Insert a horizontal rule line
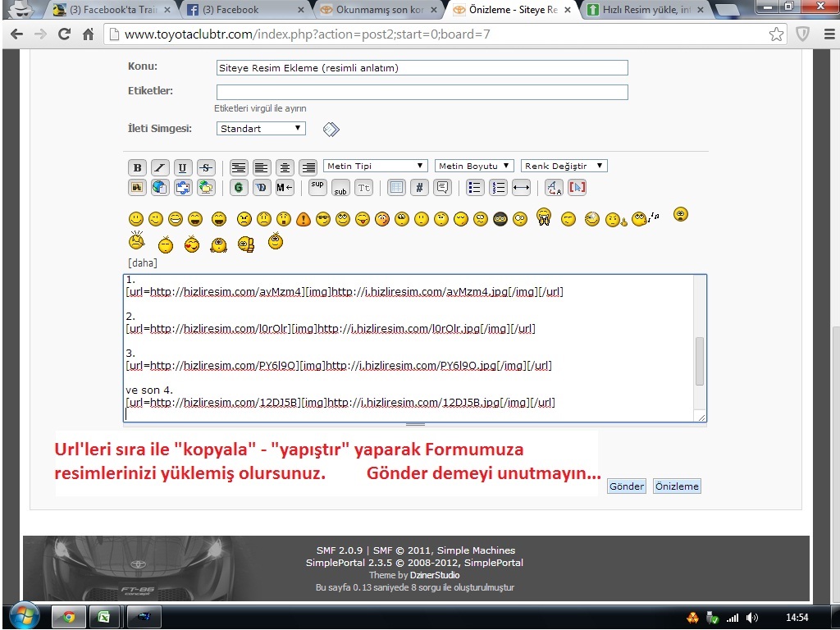 point(521,187)
